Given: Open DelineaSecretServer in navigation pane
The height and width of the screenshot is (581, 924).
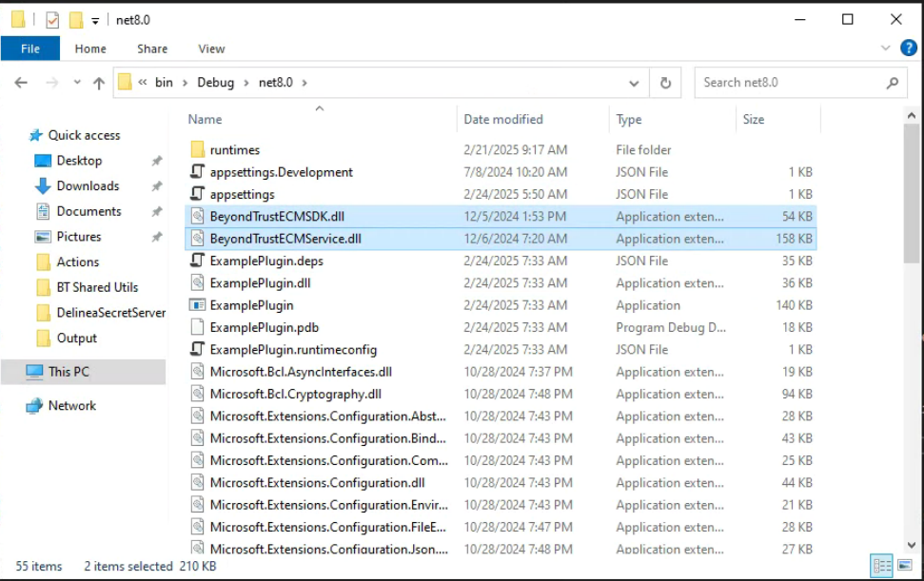Looking at the screenshot, I should click(110, 313).
